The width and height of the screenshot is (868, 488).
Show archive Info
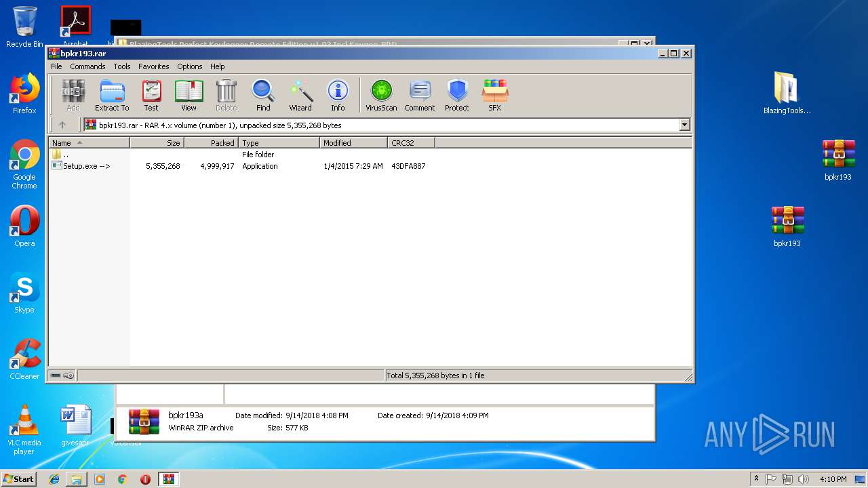tap(338, 95)
